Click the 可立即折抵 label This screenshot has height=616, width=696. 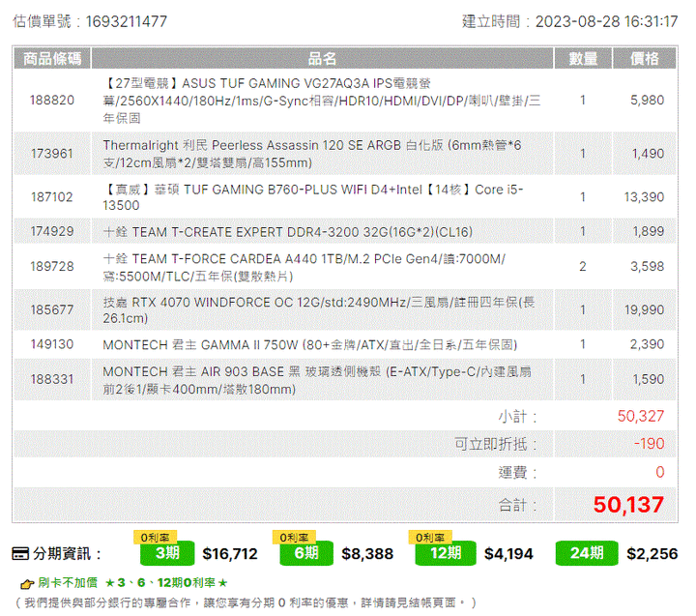coord(495,444)
